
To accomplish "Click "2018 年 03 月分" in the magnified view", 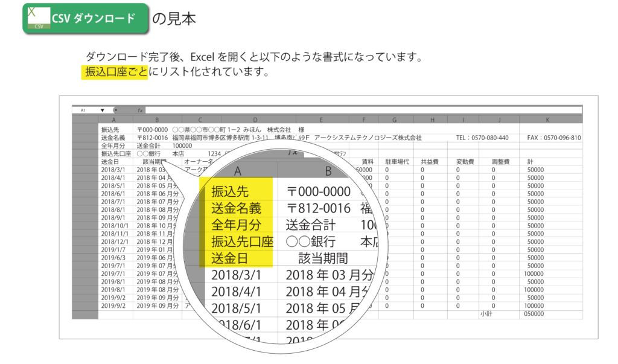I will [x=330, y=275].
